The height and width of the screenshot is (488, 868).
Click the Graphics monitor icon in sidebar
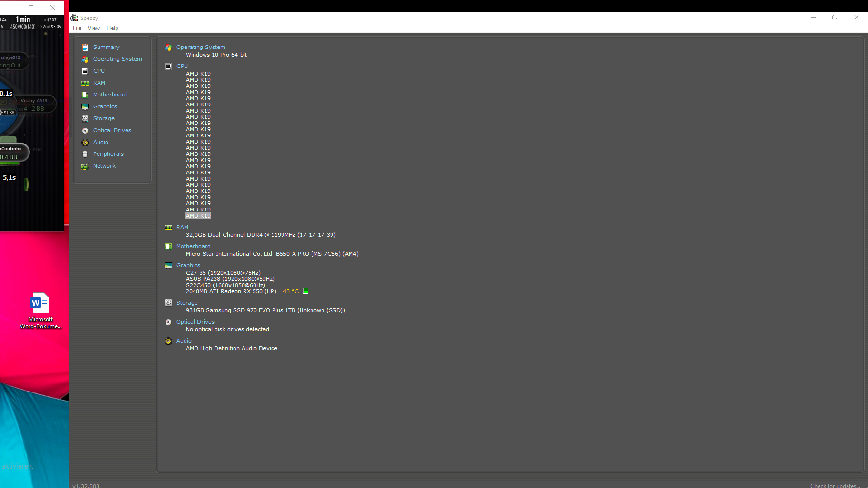pos(85,106)
